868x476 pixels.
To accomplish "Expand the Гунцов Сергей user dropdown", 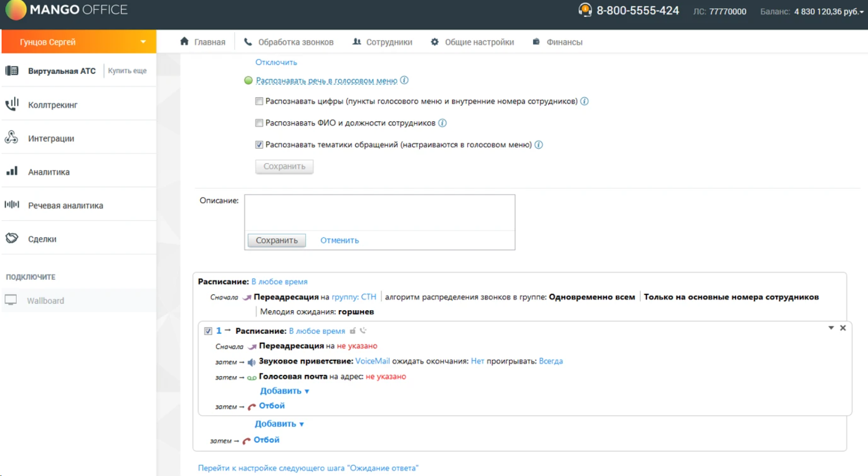I will point(143,42).
